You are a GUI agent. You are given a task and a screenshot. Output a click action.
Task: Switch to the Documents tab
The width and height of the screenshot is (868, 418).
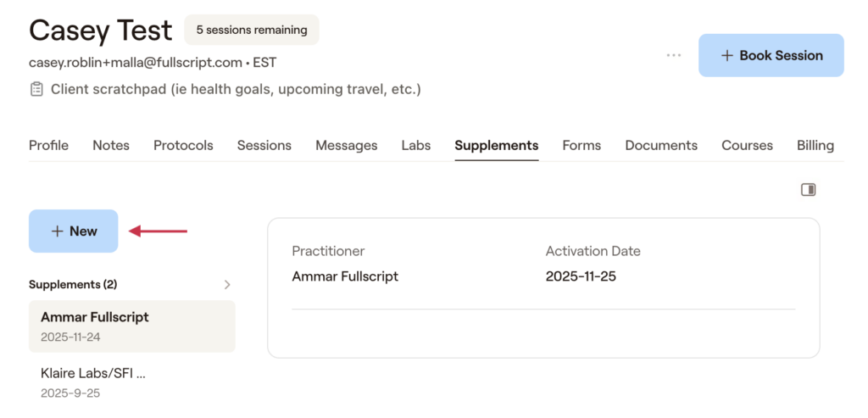(661, 145)
